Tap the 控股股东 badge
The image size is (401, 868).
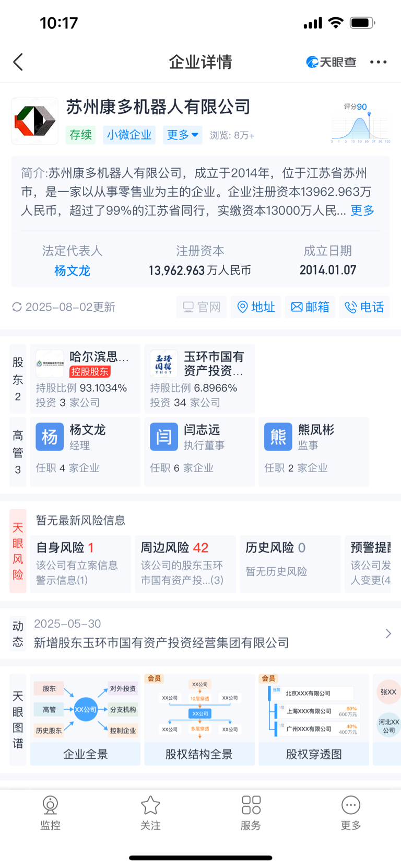point(90,372)
